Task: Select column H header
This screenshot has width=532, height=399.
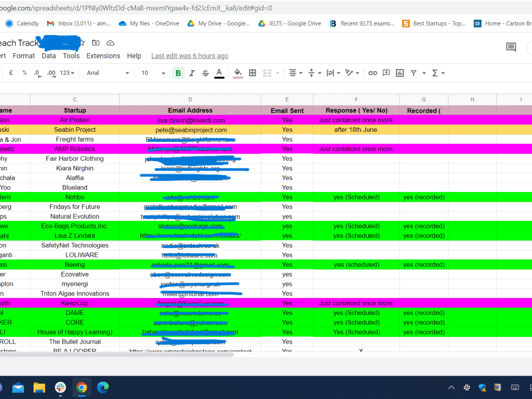Action: pos(472,99)
